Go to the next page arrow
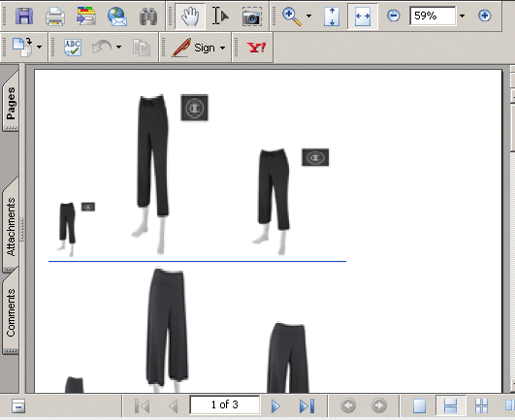 click(275, 405)
